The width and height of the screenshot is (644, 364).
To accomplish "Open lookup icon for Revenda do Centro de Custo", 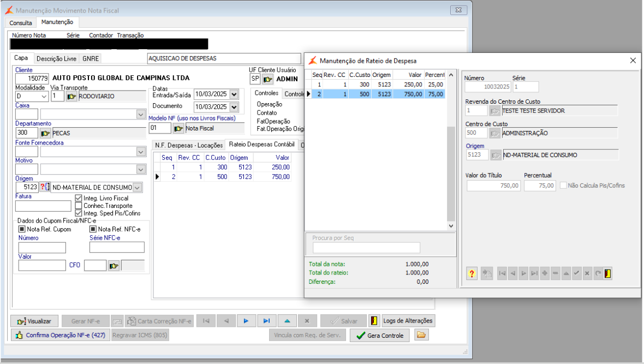I will click(x=495, y=111).
